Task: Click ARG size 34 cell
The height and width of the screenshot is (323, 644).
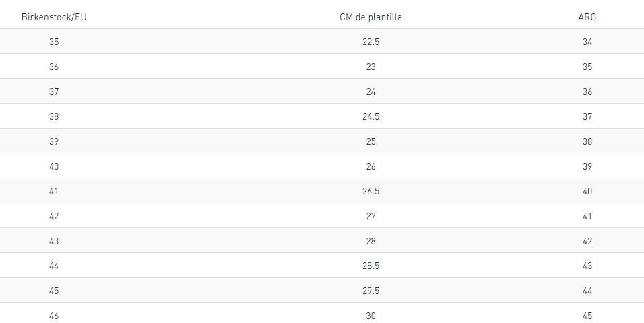Action: tap(587, 42)
